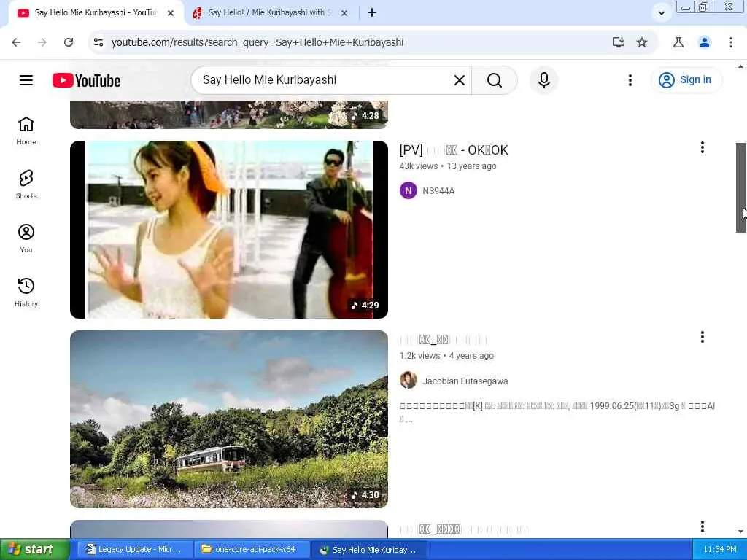Viewport: 747px width, 560px height.
Task: Go to Home in sidebar
Action: (26, 131)
